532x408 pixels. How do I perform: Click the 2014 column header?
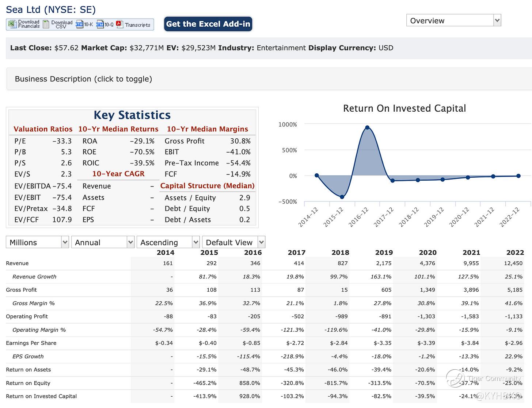[x=166, y=253]
